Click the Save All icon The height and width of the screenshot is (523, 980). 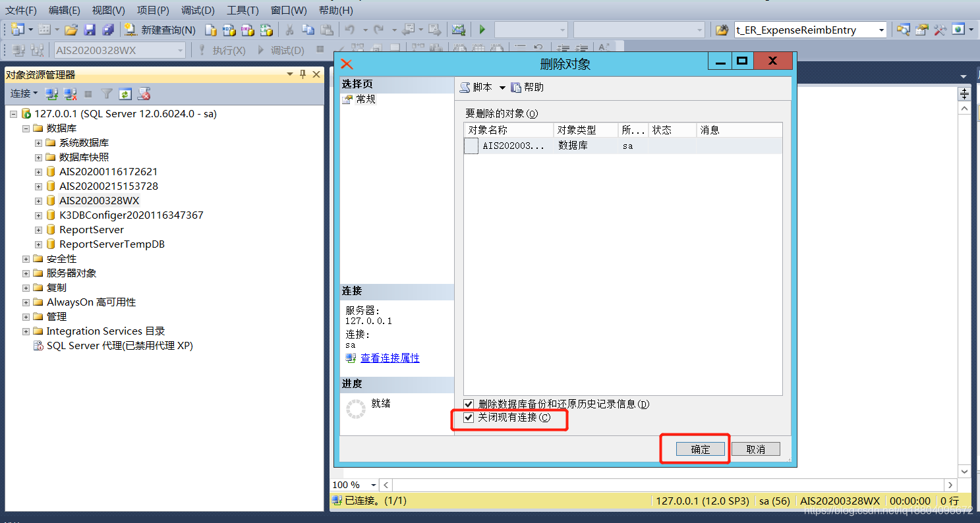[x=107, y=30]
